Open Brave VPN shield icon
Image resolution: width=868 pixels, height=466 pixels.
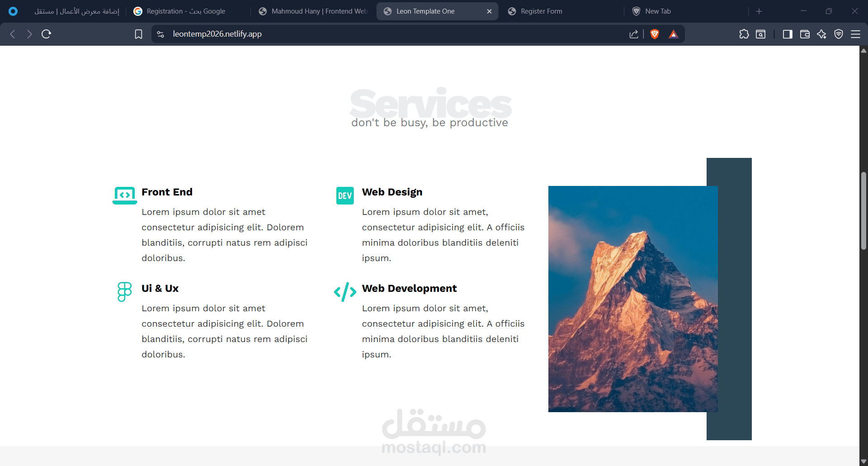[x=839, y=34]
